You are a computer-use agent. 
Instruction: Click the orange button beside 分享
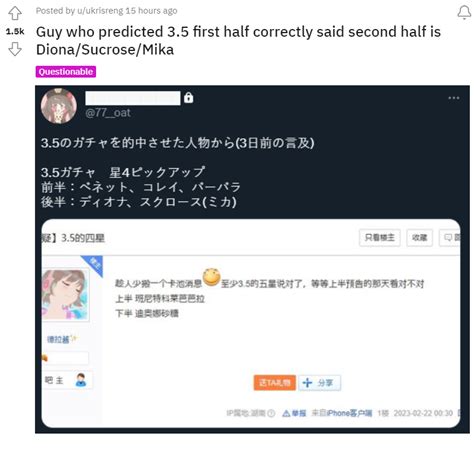click(x=274, y=382)
